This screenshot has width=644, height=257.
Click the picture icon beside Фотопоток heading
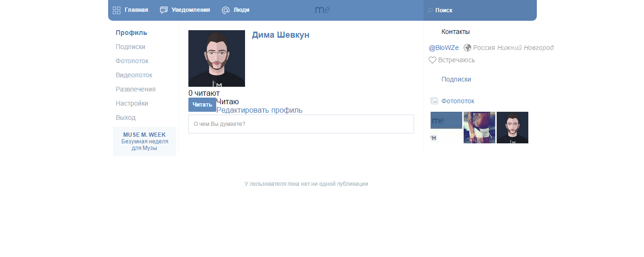point(434,101)
